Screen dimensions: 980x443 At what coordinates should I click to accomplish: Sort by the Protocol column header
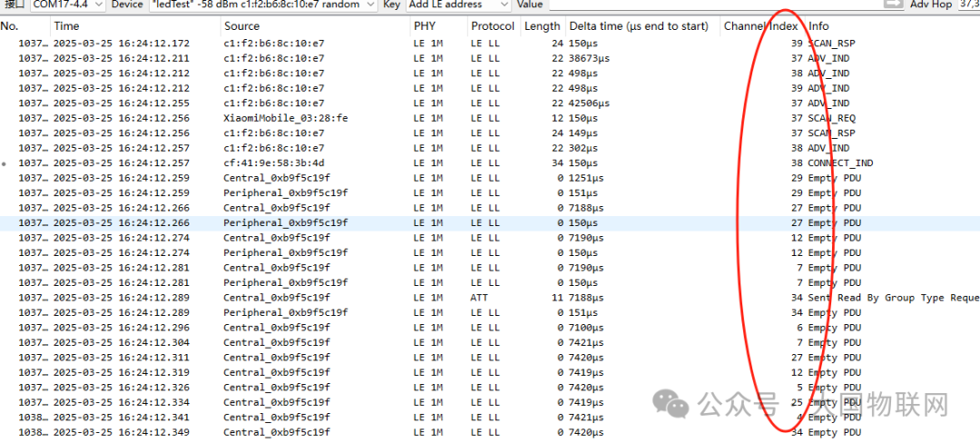[494, 26]
